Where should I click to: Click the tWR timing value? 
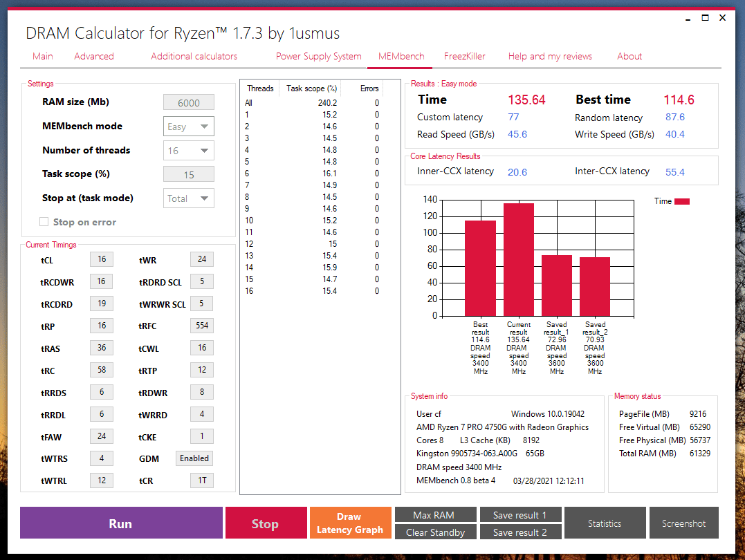coord(202,259)
